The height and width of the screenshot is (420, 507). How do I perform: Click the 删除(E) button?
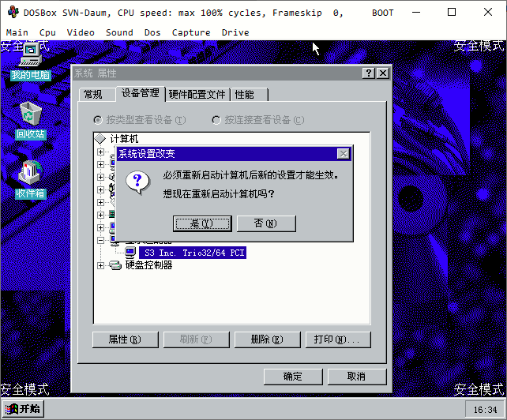268,339
